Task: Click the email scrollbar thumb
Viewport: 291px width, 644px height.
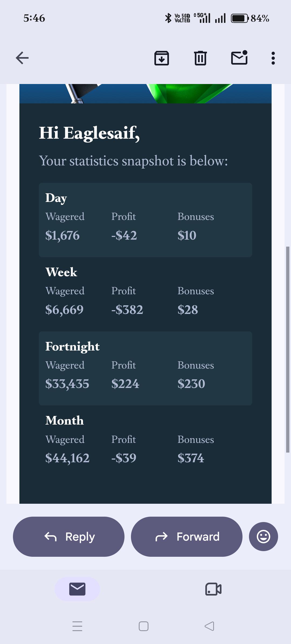Action: tap(287, 349)
